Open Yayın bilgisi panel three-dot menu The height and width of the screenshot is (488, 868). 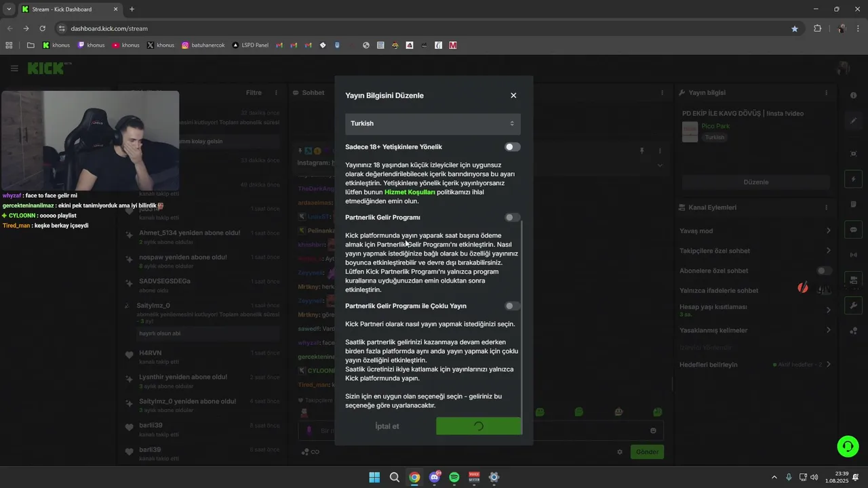coord(826,93)
